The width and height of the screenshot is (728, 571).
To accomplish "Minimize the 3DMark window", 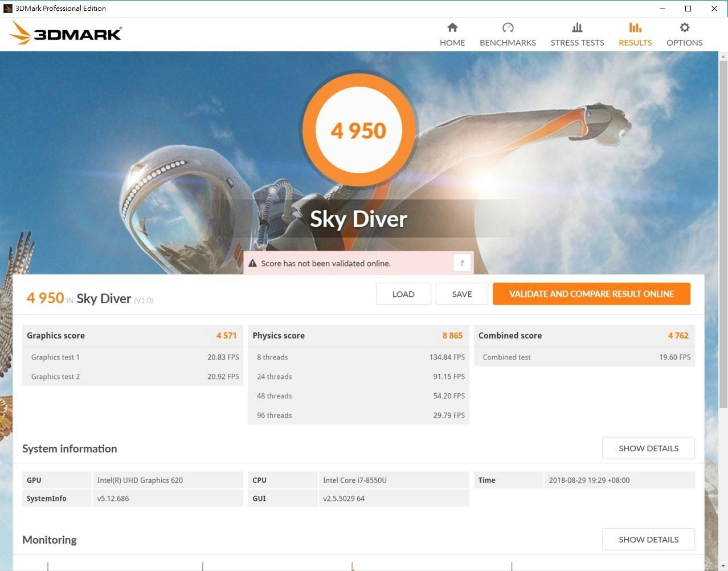I will [x=662, y=9].
